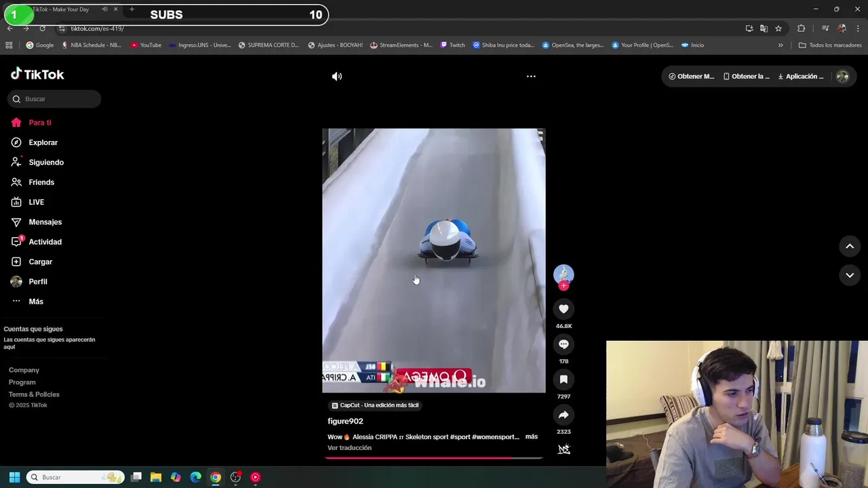
Task: Open the three-dot video options menu
Action: [531, 77]
